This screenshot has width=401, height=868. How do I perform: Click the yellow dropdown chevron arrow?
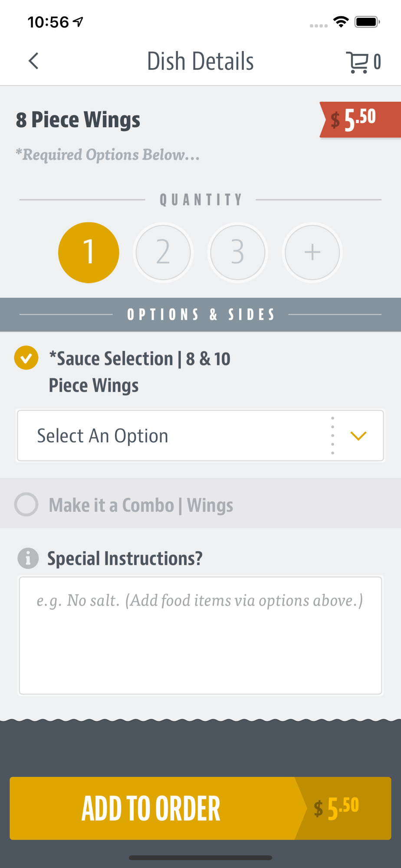tap(358, 436)
